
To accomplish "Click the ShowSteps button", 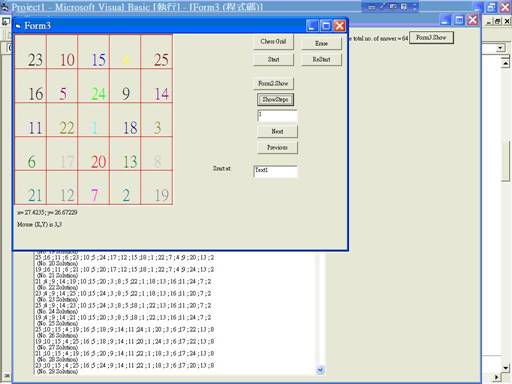I will click(x=275, y=99).
